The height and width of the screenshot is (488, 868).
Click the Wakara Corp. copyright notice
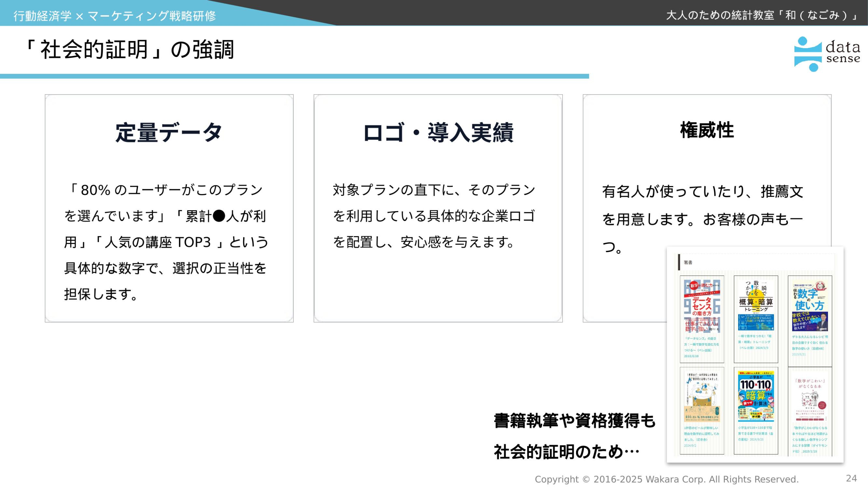(667, 479)
